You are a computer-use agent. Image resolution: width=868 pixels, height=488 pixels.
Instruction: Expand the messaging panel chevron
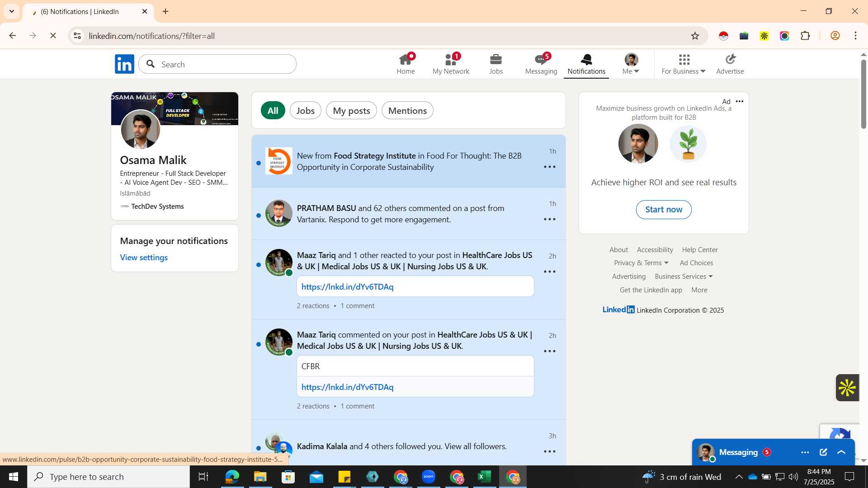click(x=841, y=452)
